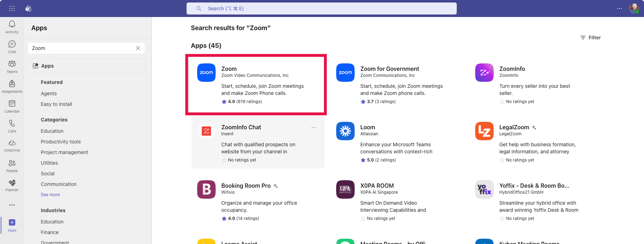Select Finance under Industries
The image size is (644, 244).
pos(50,232)
